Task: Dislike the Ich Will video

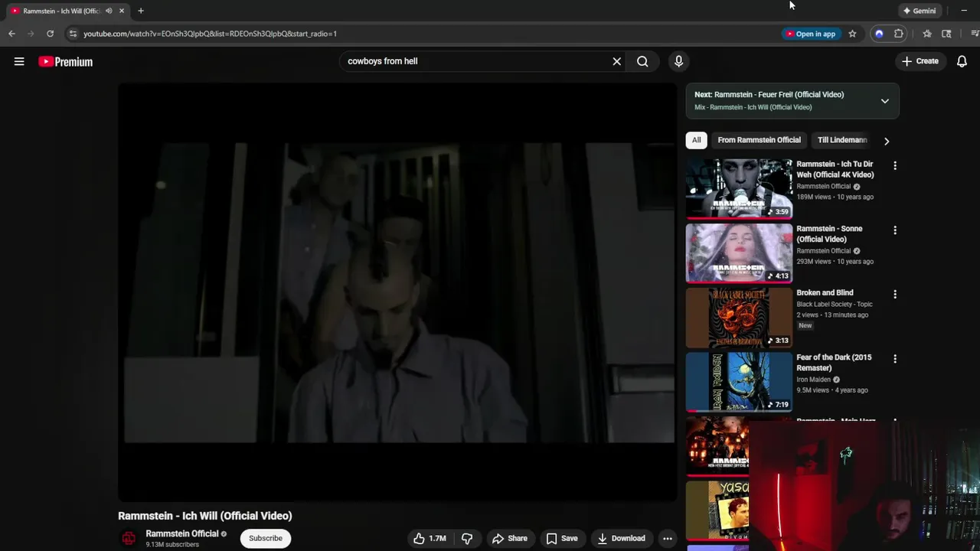Action: tap(466, 538)
